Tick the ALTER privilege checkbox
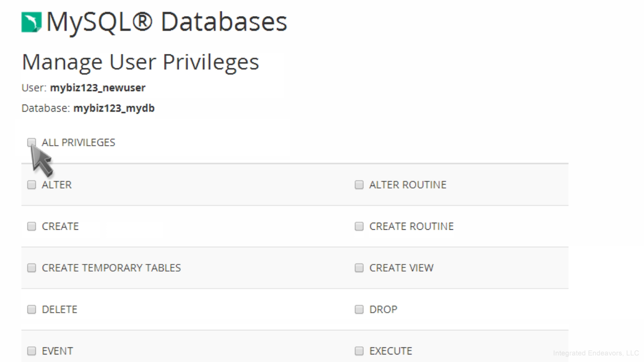The height and width of the screenshot is (362, 644). tap(32, 185)
